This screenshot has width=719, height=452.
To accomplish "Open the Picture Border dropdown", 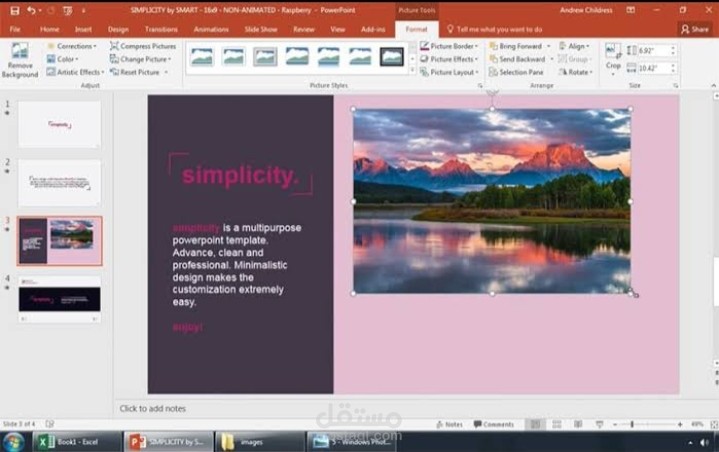I will [x=449, y=46].
